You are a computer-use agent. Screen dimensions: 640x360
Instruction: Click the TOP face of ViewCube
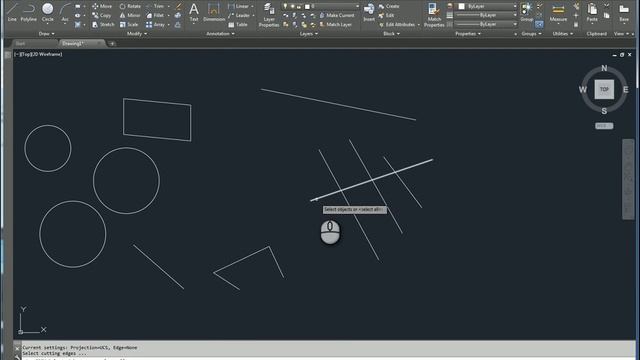[x=604, y=89]
